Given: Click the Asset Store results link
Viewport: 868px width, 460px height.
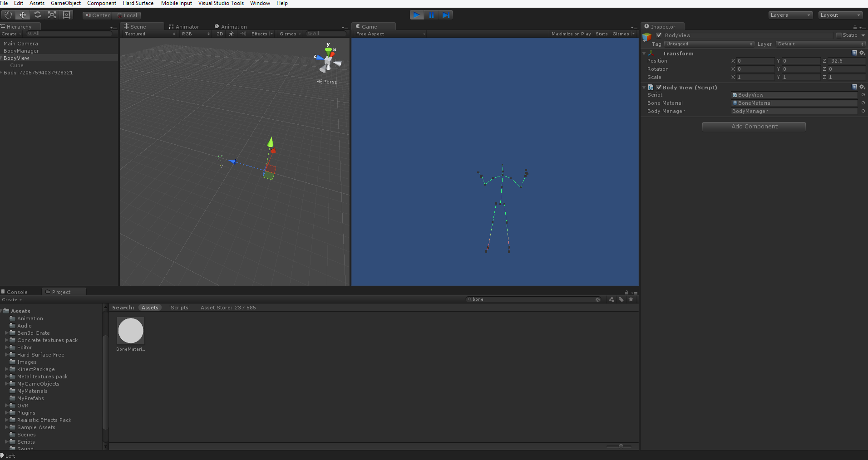Looking at the screenshot, I should coord(228,308).
